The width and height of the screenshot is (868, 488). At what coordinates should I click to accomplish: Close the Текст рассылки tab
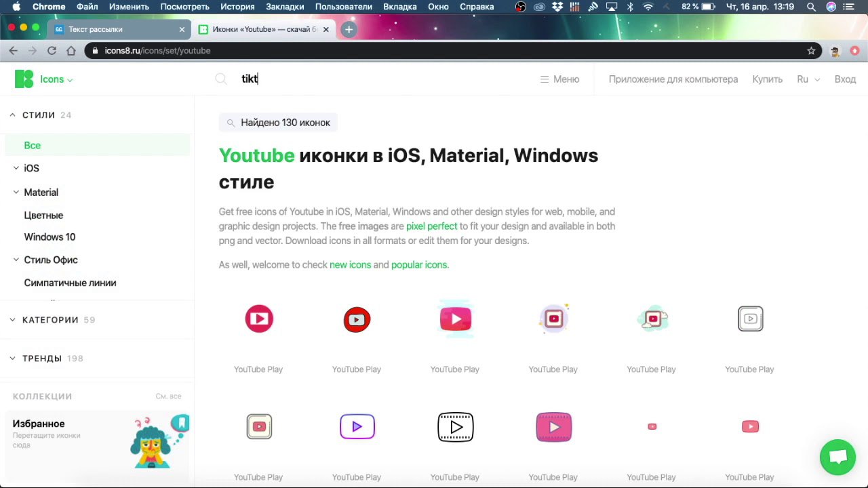coord(182,30)
